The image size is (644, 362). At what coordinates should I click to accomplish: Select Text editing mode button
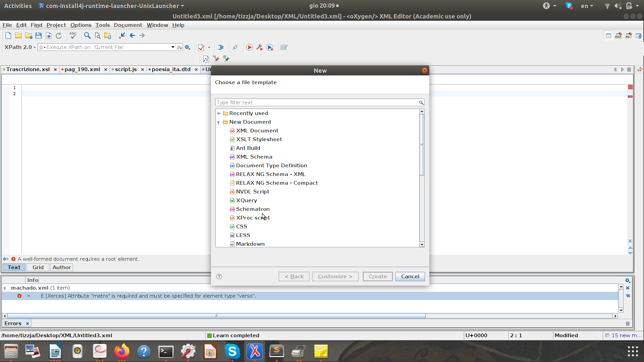pyautogui.click(x=14, y=267)
